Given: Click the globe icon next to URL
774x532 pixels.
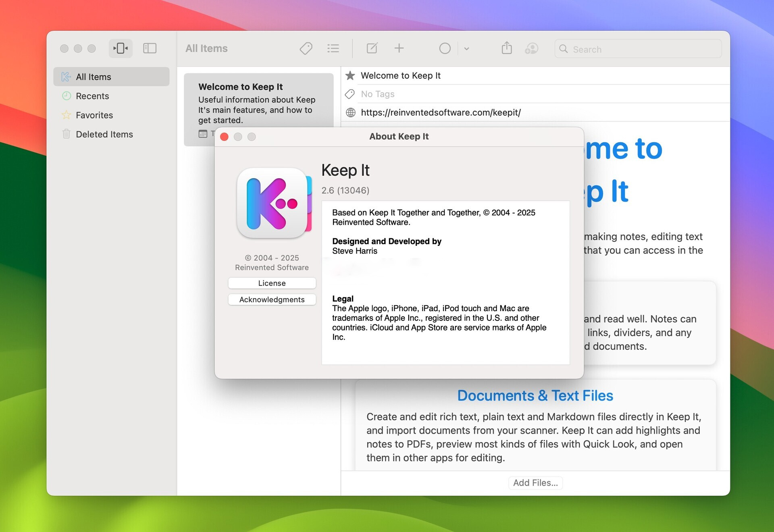Looking at the screenshot, I should [x=351, y=112].
